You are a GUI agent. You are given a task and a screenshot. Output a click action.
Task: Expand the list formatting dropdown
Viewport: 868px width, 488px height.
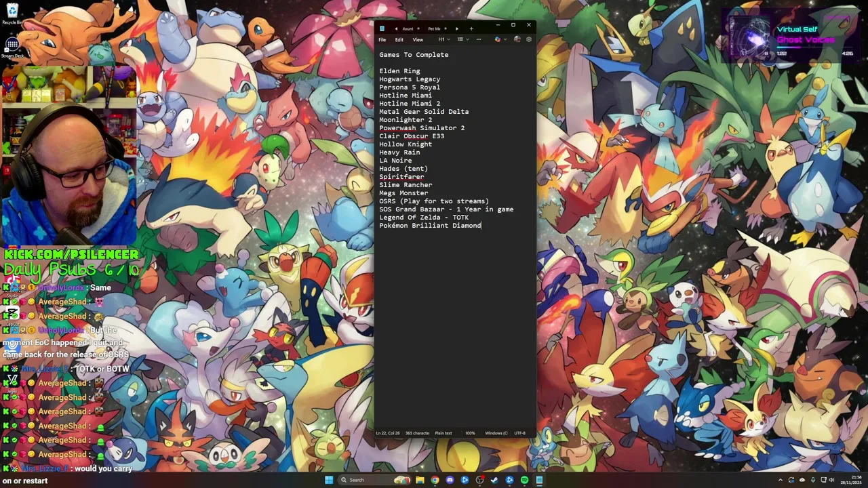click(x=462, y=39)
